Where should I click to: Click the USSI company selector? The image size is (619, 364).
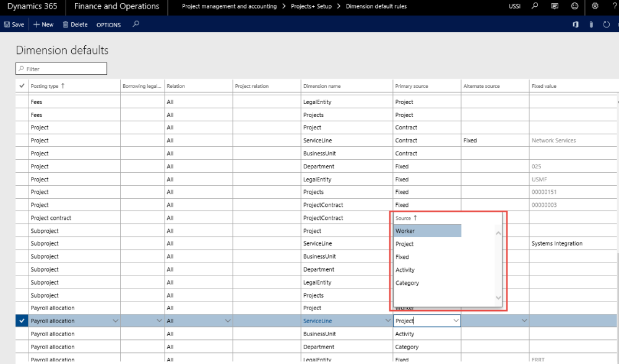tap(514, 6)
